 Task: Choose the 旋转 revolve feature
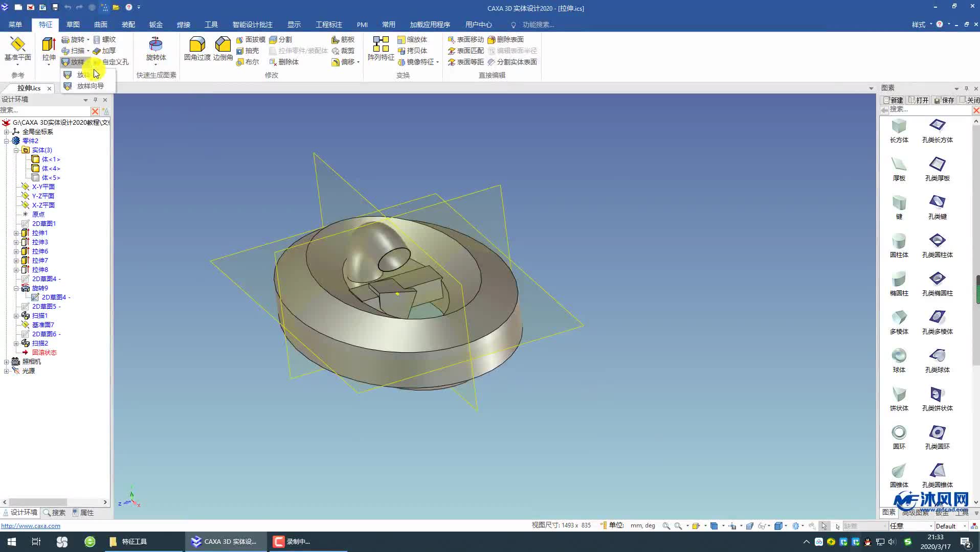click(x=73, y=39)
